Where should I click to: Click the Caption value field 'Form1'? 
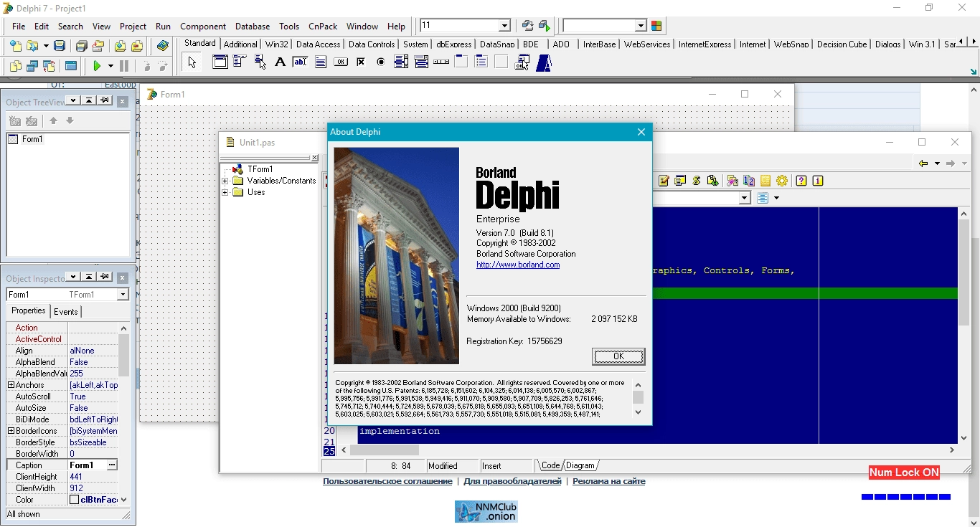88,465
